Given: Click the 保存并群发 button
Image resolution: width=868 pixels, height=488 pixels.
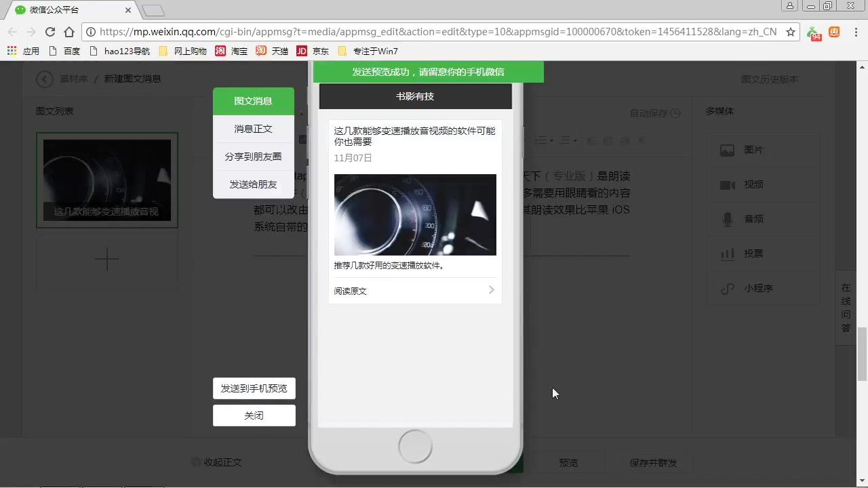Looking at the screenshot, I should click(x=653, y=463).
